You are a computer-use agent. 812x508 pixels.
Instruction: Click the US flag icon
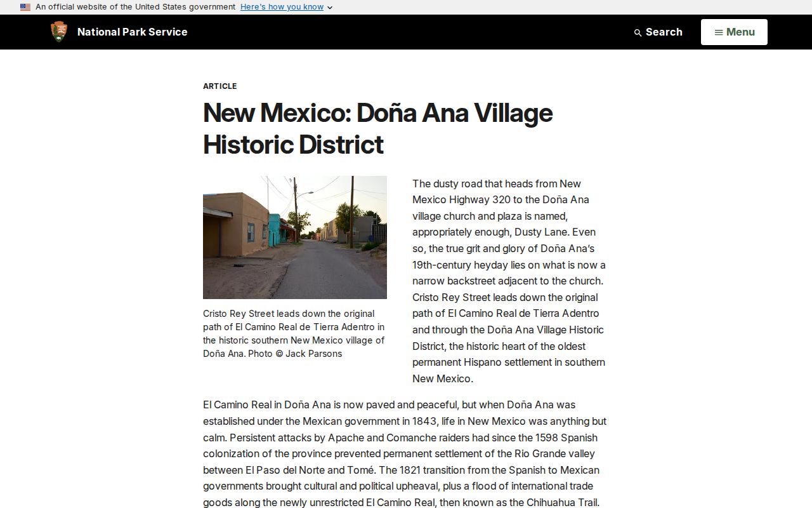point(25,7)
